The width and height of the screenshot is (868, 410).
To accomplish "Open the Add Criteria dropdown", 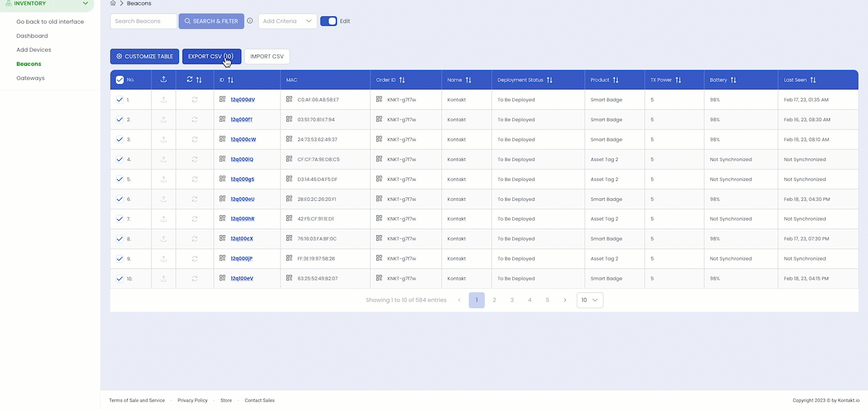I will [288, 21].
